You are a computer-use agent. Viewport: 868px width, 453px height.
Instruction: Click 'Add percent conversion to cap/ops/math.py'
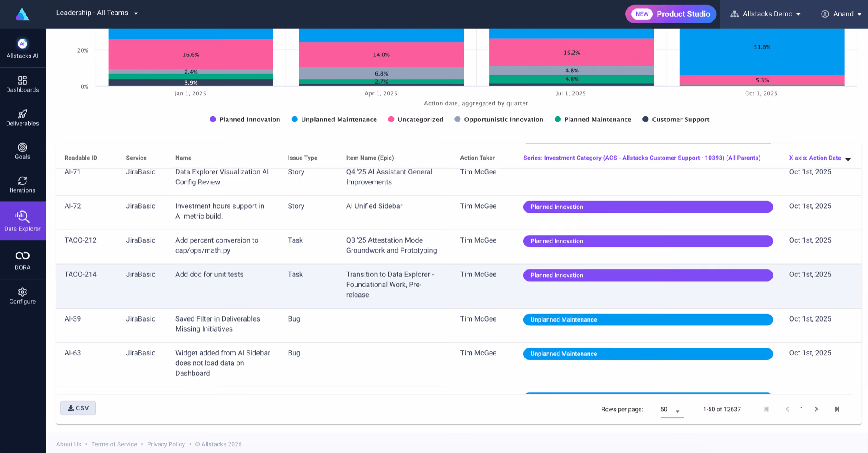217,246
